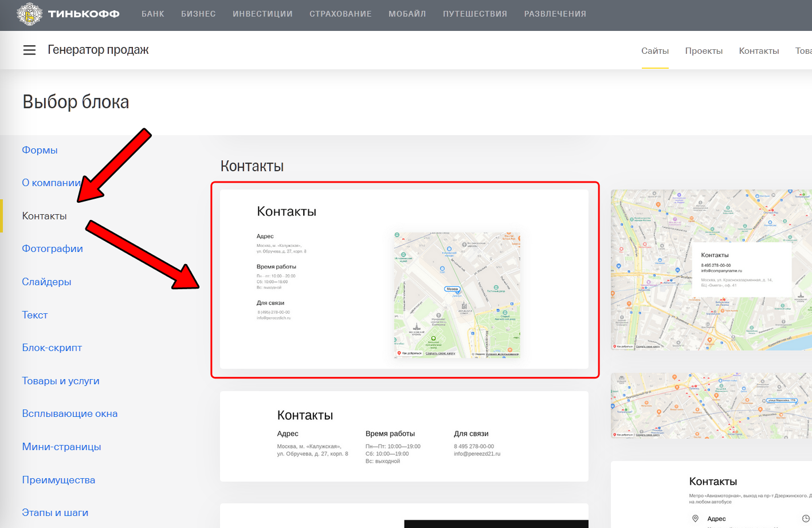Select Преимущества block category
Screen dimensions: 812x528
coord(58,480)
